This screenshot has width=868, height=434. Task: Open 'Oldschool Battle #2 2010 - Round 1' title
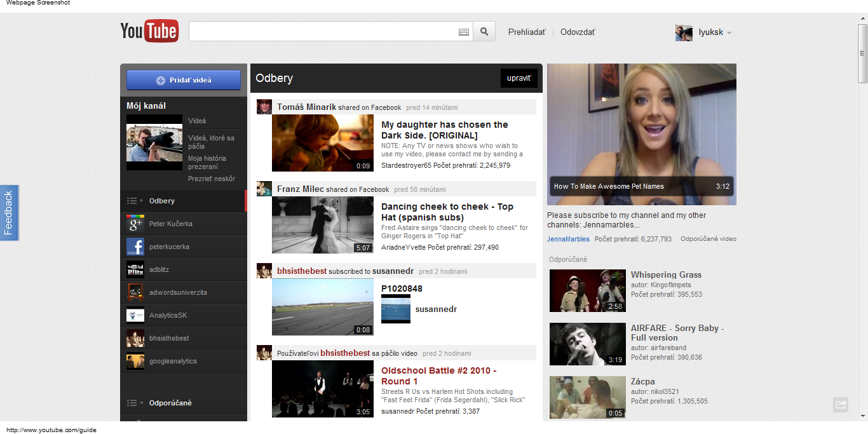point(439,376)
